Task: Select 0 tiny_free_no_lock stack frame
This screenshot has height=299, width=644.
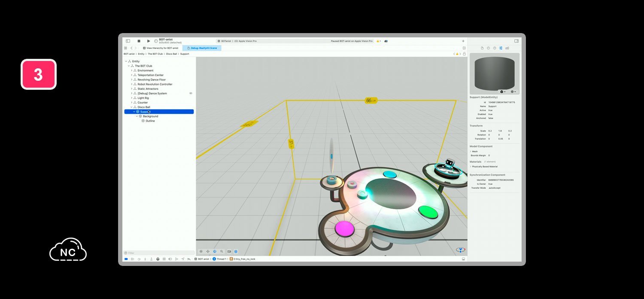Action: point(243,259)
